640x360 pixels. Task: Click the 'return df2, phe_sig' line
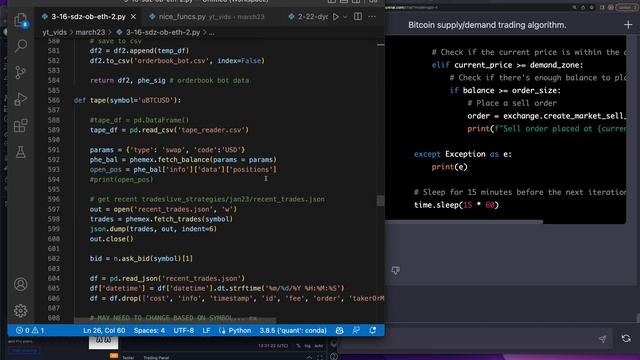[x=169, y=80]
